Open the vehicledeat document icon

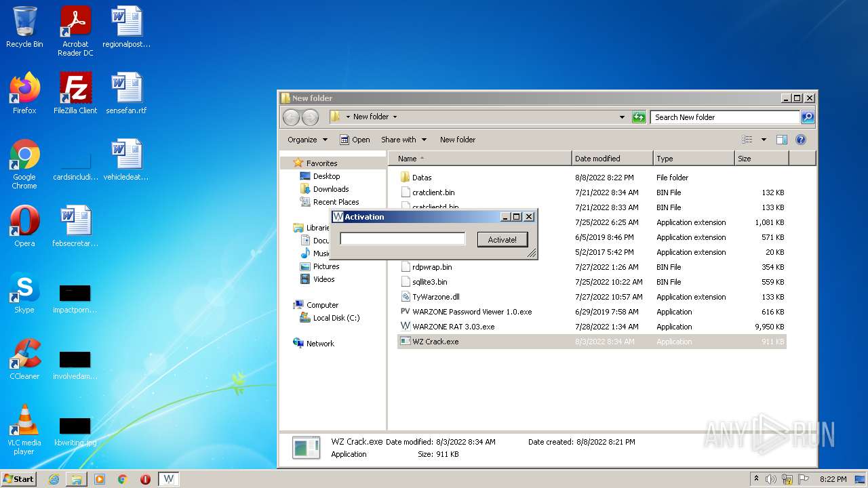coord(126,160)
